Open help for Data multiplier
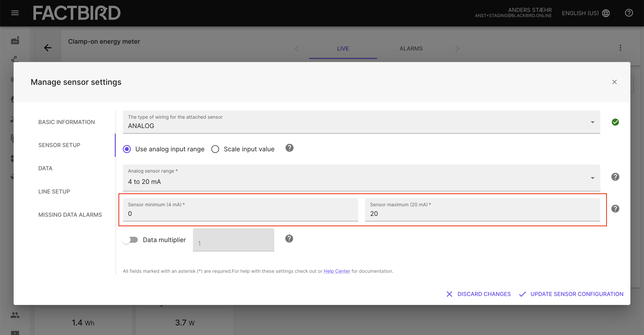The width and height of the screenshot is (644, 335). (x=289, y=239)
